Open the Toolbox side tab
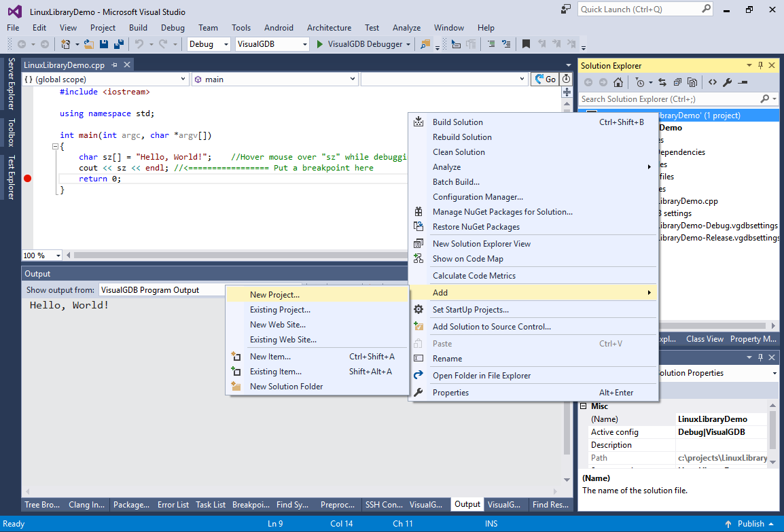This screenshot has width=784, height=532. click(11, 132)
